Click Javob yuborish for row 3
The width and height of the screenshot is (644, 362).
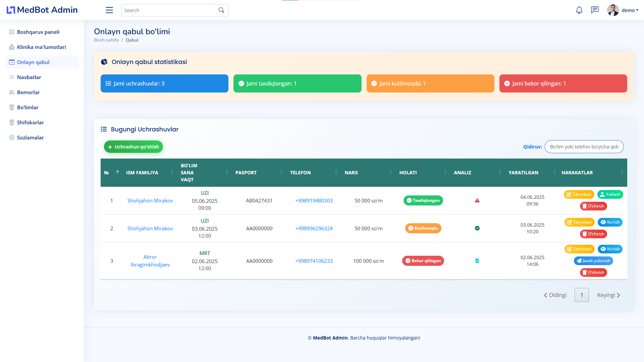point(593,261)
